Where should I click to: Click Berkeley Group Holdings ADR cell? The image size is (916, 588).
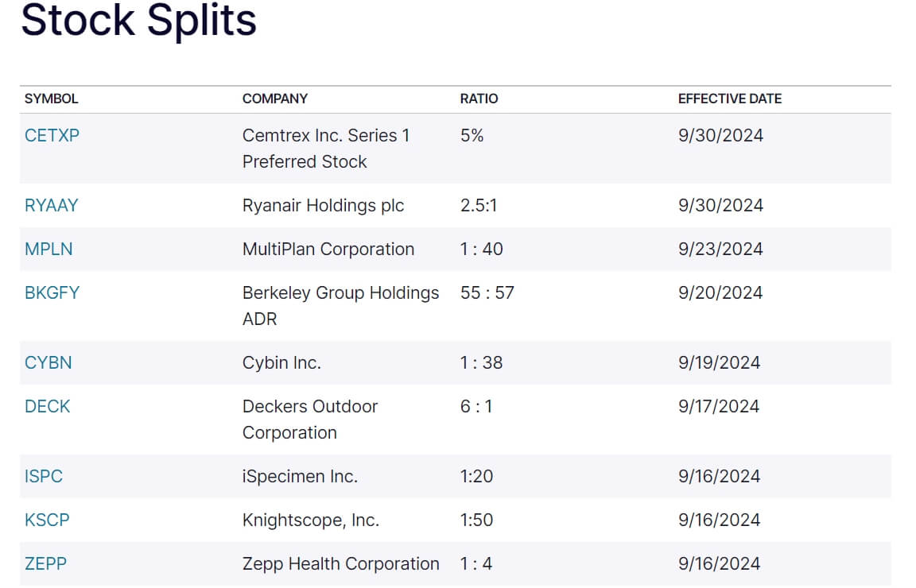(340, 306)
